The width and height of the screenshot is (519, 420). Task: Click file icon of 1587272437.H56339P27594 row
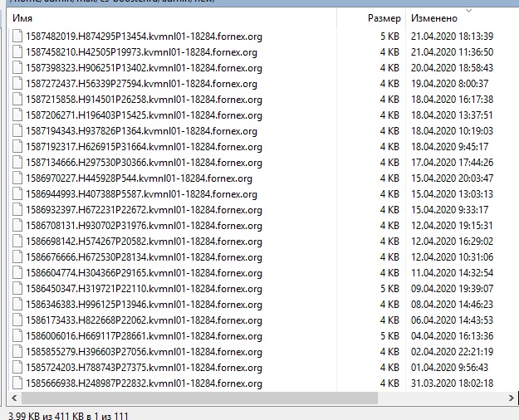17,83
